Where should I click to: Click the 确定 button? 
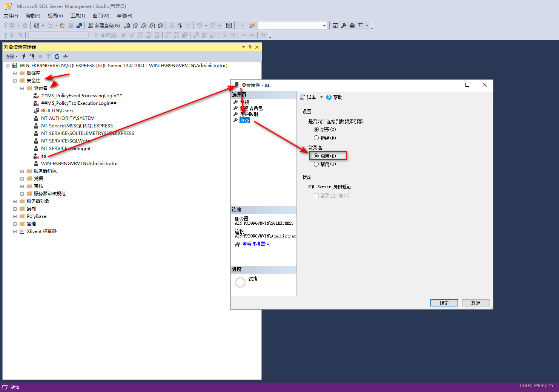444,303
